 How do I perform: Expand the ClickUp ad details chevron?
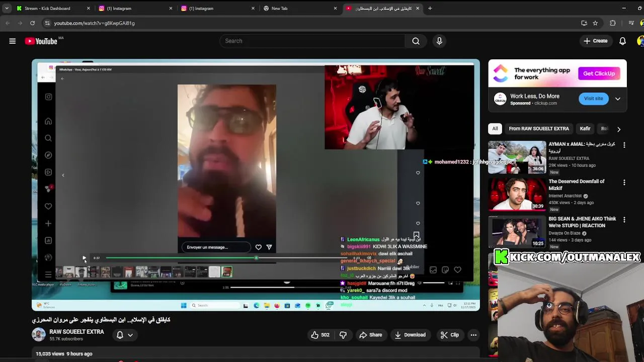617,99
